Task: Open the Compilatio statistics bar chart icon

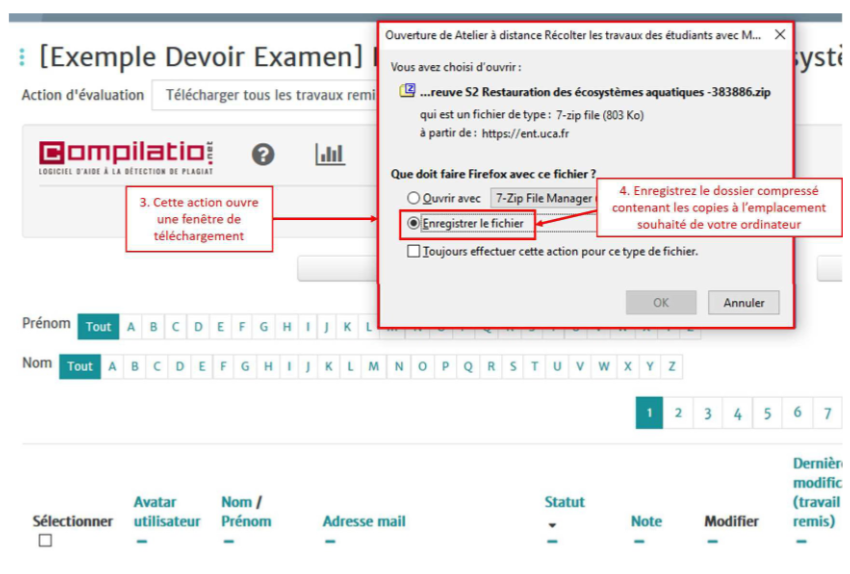Action: 329,154
